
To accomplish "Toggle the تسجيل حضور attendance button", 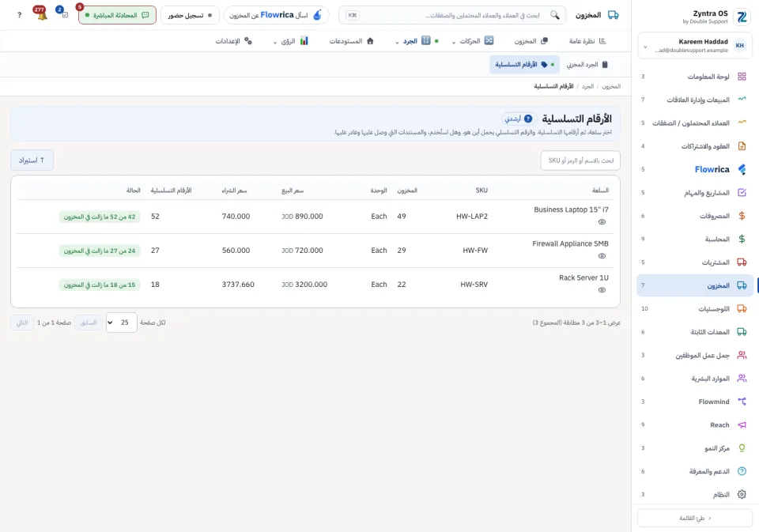I will pyautogui.click(x=190, y=15).
